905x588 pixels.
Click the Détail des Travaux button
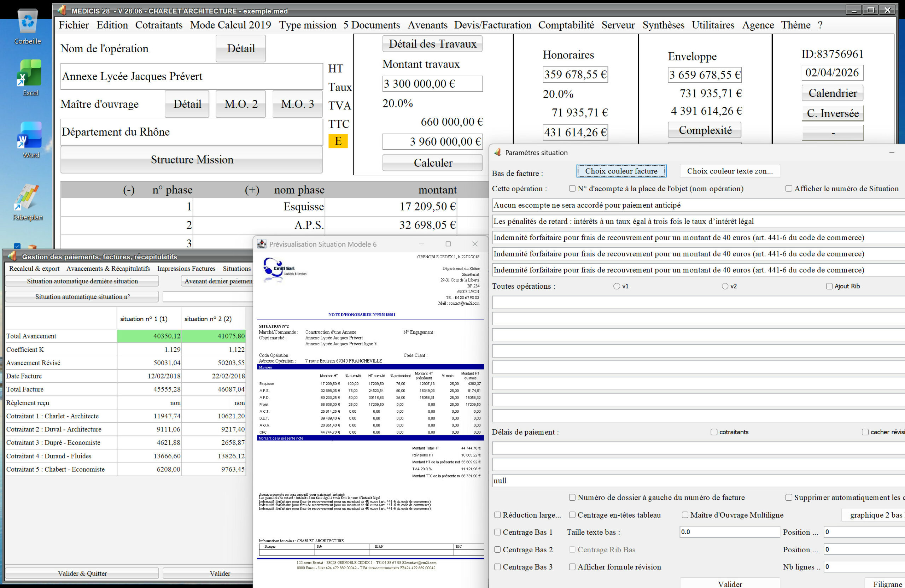[432, 44]
